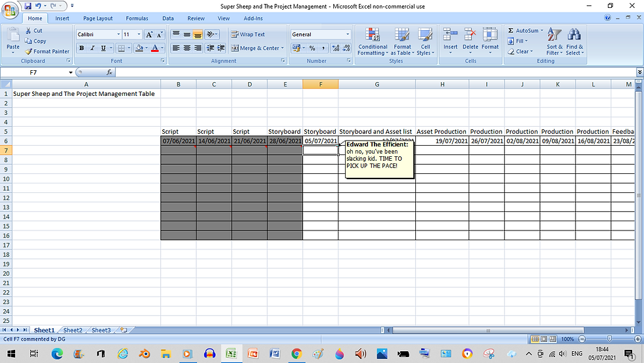This screenshot has width=644, height=363.
Task: Increase decimal places
Action: pyautogui.click(x=336, y=48)
